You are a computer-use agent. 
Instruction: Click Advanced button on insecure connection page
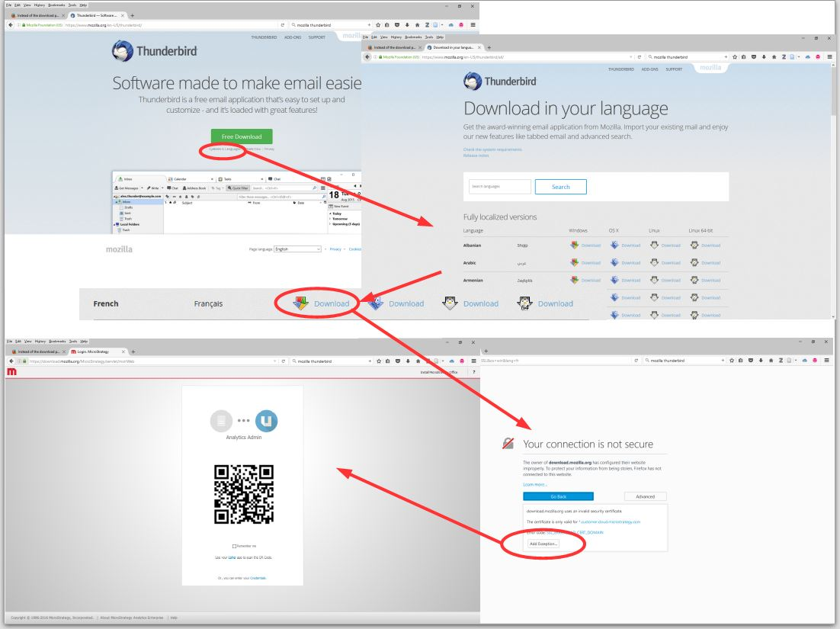tap(645, 496)
